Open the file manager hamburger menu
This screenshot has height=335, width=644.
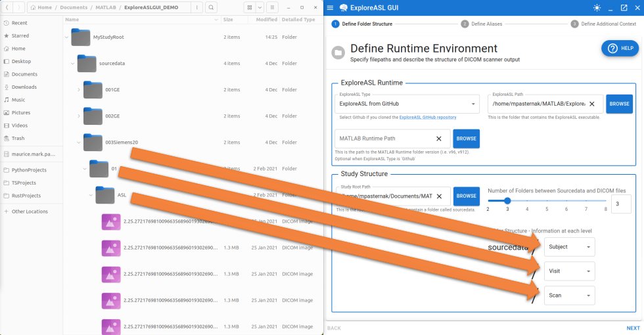tap(272, 7)
